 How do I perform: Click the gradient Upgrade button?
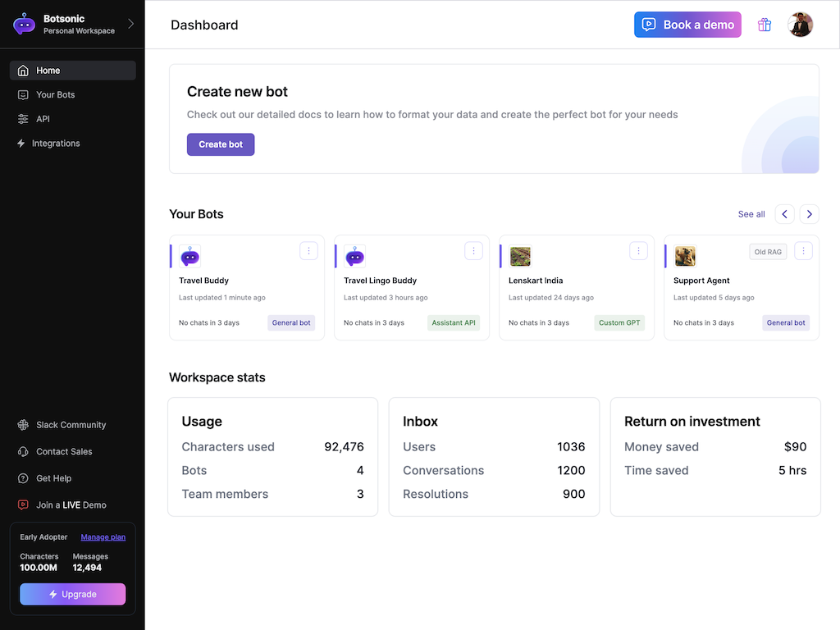pos(72,594)
